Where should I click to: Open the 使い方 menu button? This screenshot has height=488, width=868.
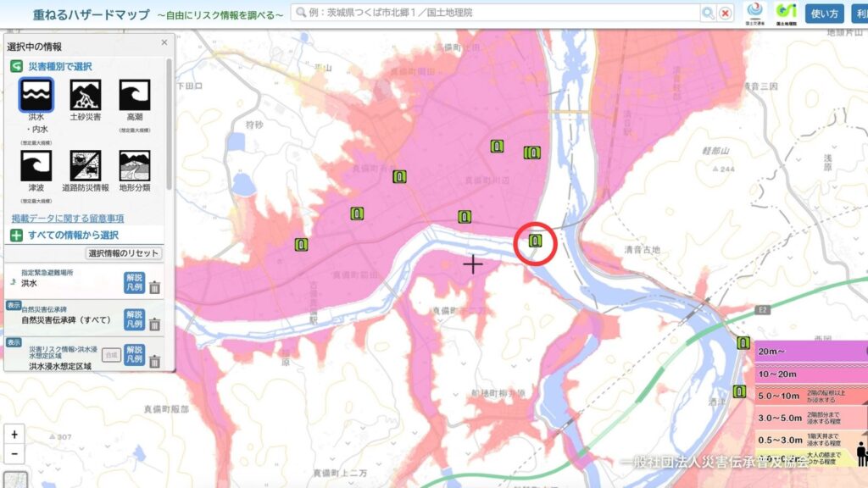tap(823, 14)
